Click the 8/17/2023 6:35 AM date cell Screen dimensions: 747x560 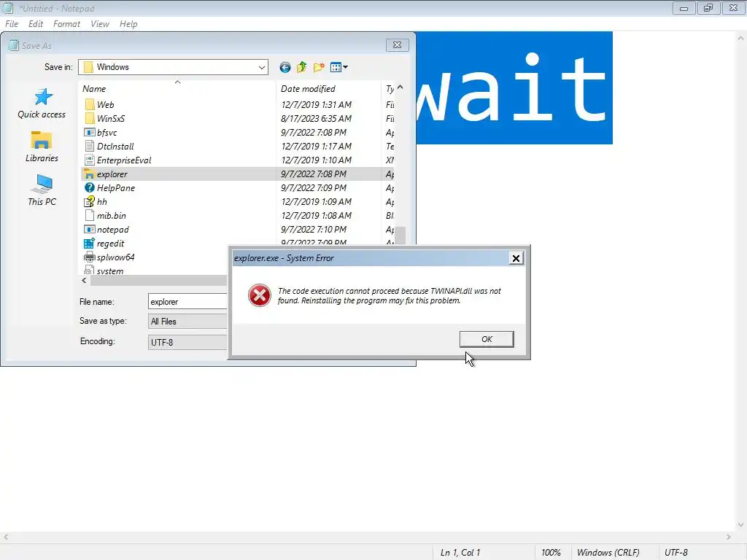click(317, 119)
